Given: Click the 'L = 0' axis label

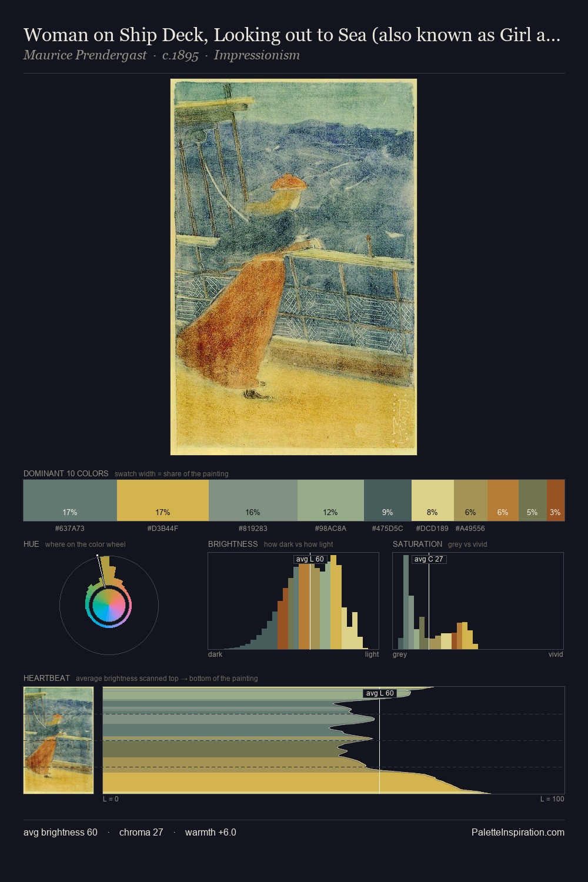Looking at the screenshot, I should coord(111,799).
